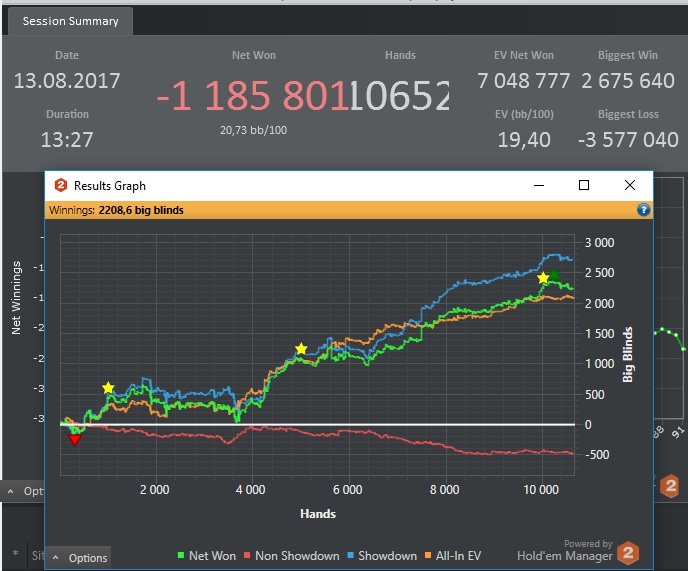Click the Winnings 2208,6 big blinds text
The height and width of the screenshot is (571, 688).
tap(116, 210)
